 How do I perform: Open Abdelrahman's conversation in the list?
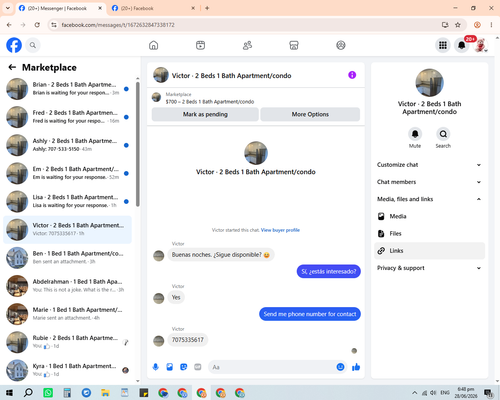[x=67, y=286]
